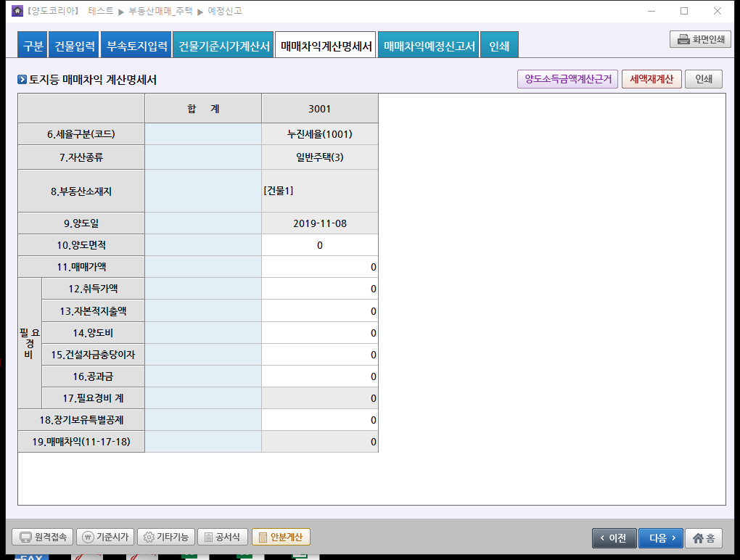740x560 pixels.
Task: Go back with the 이전 button
Action: pos(614,538)
